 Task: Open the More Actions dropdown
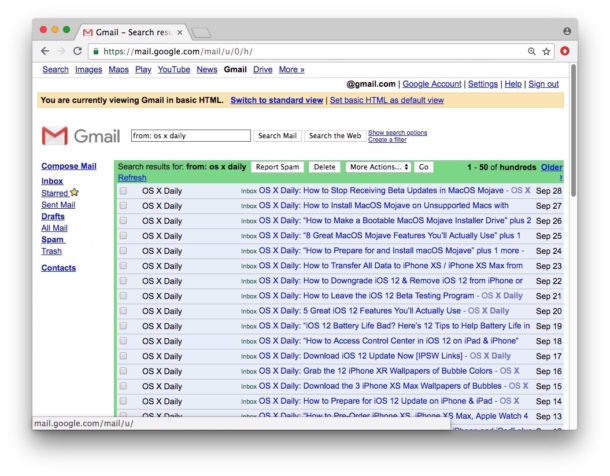pos(378,167)
